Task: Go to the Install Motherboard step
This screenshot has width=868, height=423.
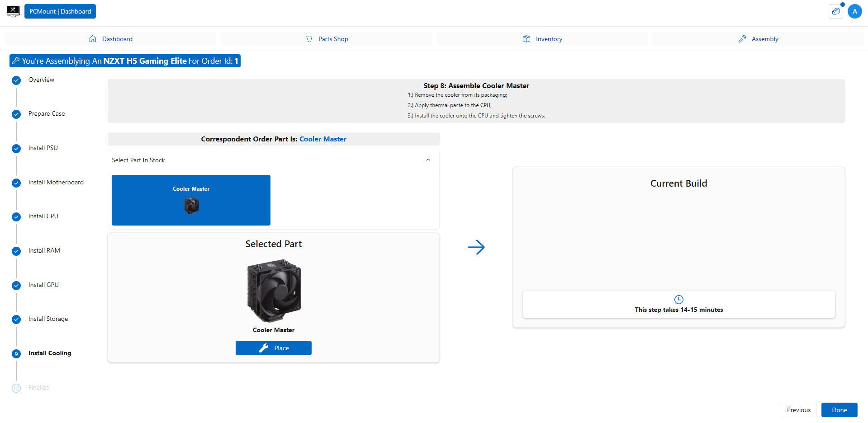Action: tap(56, 182)
